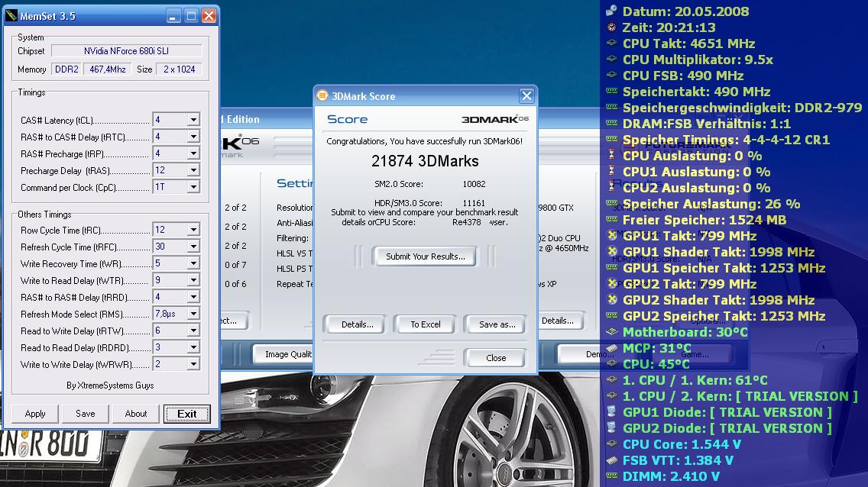Screen dimensions: 868x487
Task: Click the Apply button in MemSet
Action: pyautogui.click(x=35, y=414)
